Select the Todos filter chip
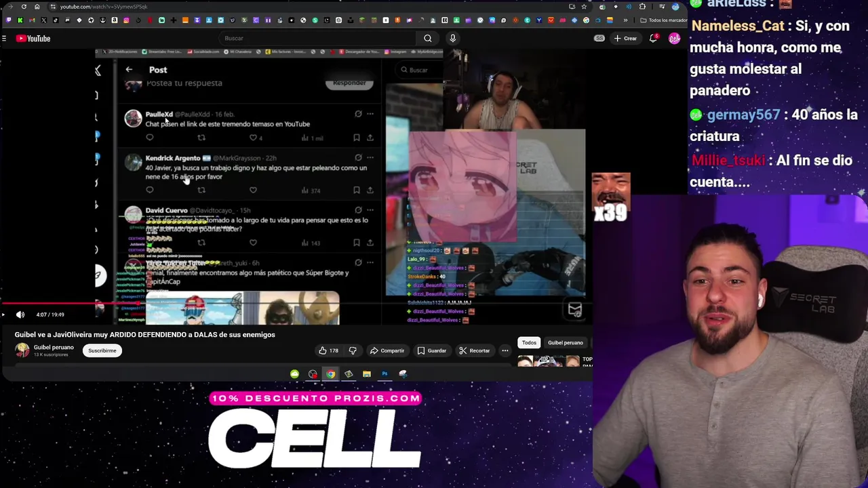Screen dimensions: 868x488 [529, 342]
